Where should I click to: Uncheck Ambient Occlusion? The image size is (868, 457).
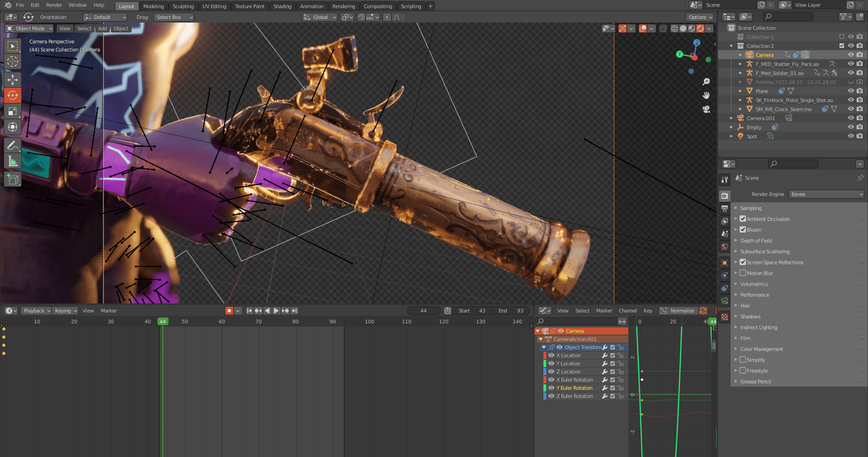coord(743,219)
